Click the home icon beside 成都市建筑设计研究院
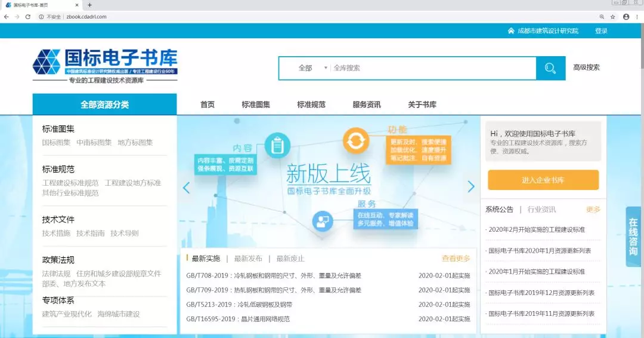The width and height of the screenshot is (644, 338). [511, 31]
